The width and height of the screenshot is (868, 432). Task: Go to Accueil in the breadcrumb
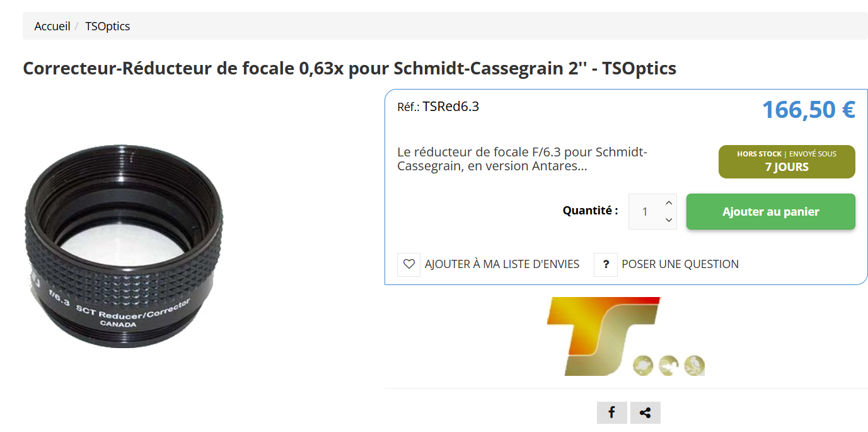click(52, 26)
